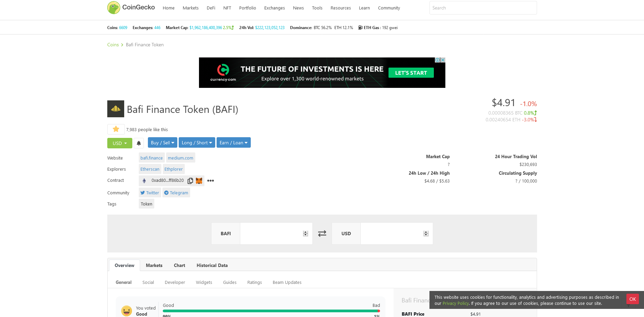
Task: Open the DeFi nav menu
Action: click(211, 8)
